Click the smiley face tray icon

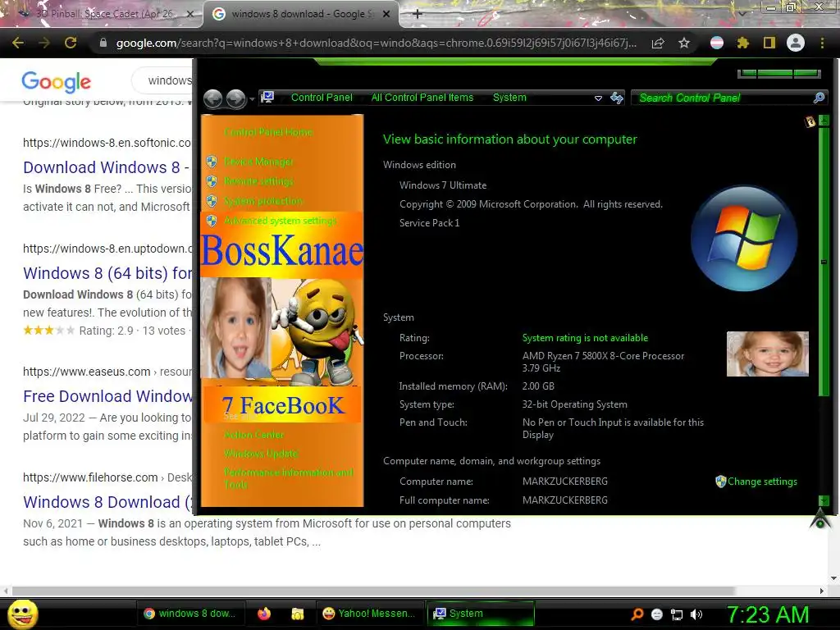click(x=657, y=614)
